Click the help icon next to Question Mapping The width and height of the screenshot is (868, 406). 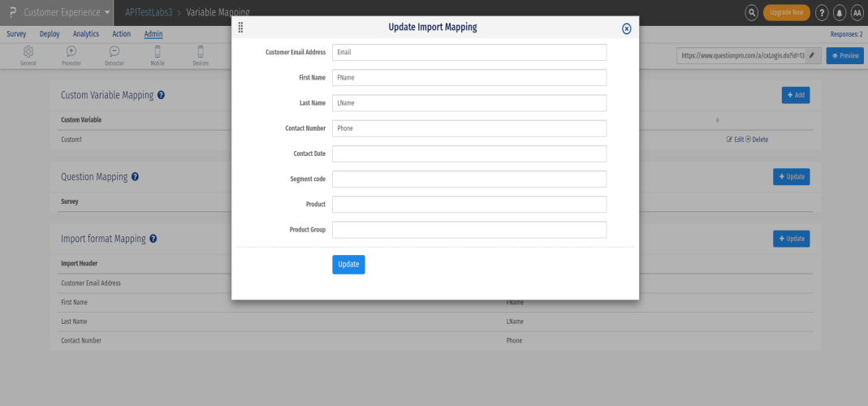(x=135, y=177)
